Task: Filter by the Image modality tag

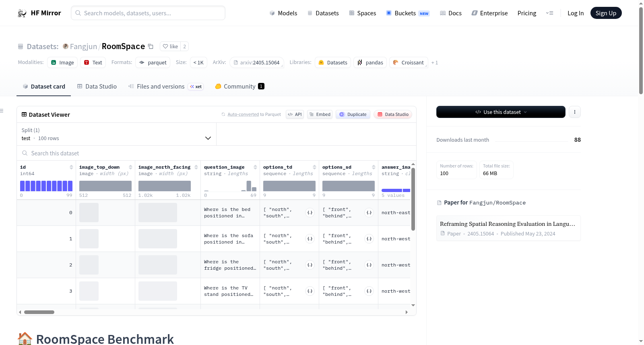Action: pos(62,62)
